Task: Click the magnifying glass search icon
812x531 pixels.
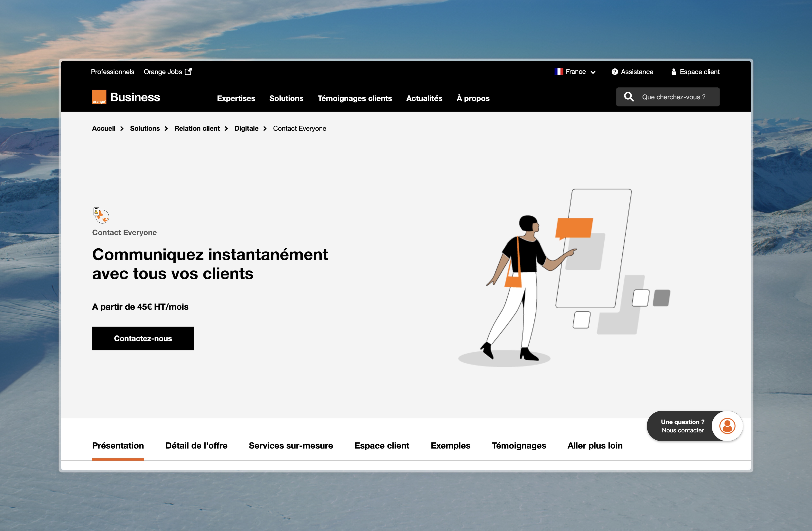Action: point(628,97)
